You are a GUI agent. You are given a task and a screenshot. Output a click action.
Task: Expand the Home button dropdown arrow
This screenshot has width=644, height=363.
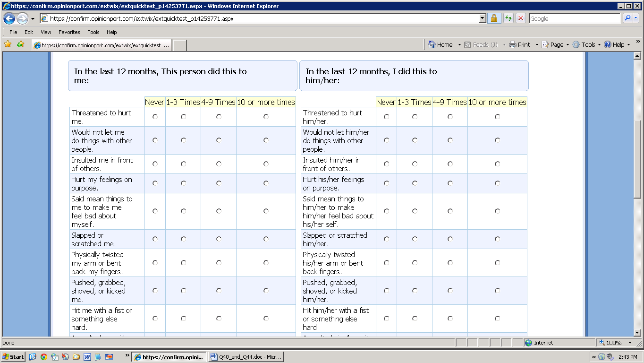tap(459, 45)
